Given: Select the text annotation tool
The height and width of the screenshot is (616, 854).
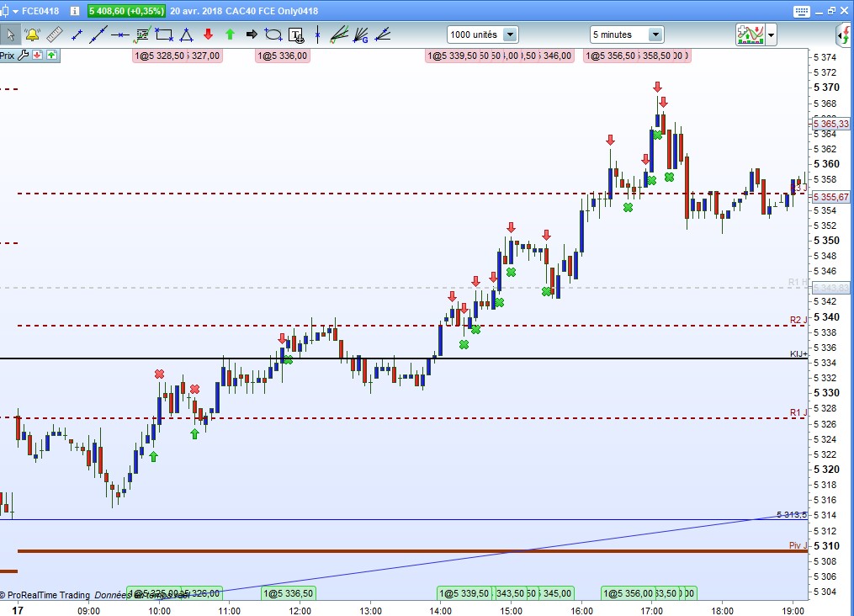Looking at the screenshot, I should click(295, 35).
